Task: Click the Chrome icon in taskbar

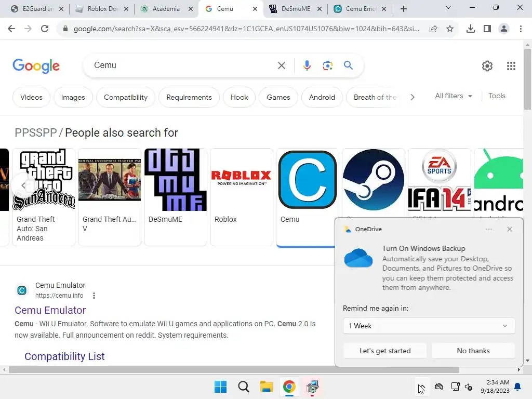Action: pyautogui.click(x=289, y=387)
